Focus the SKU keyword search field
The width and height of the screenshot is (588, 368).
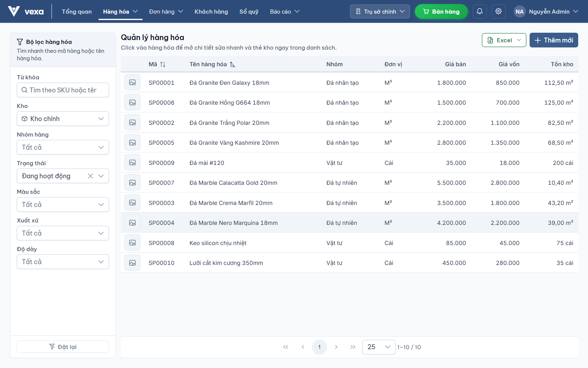pos(63,90)
